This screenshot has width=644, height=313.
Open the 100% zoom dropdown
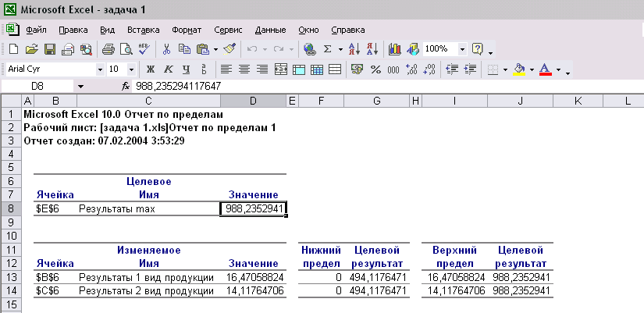click(x=462, y=50)
